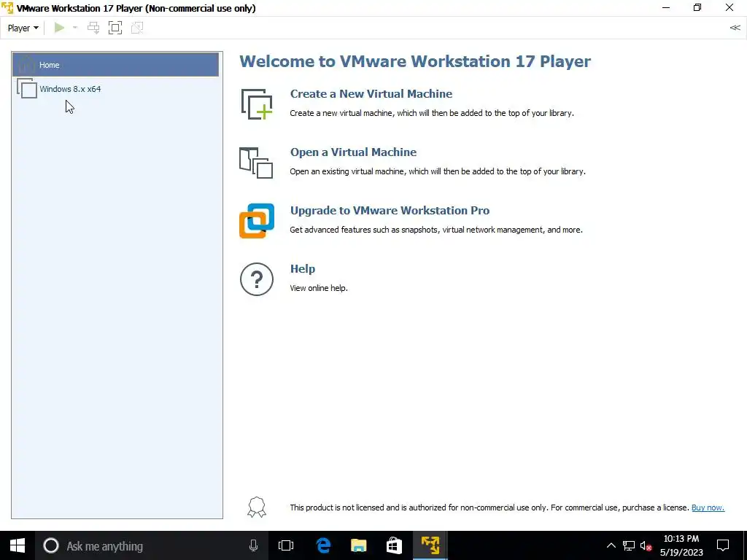Click the Windows 8.x x64 VM icon

tap(27, 88)
